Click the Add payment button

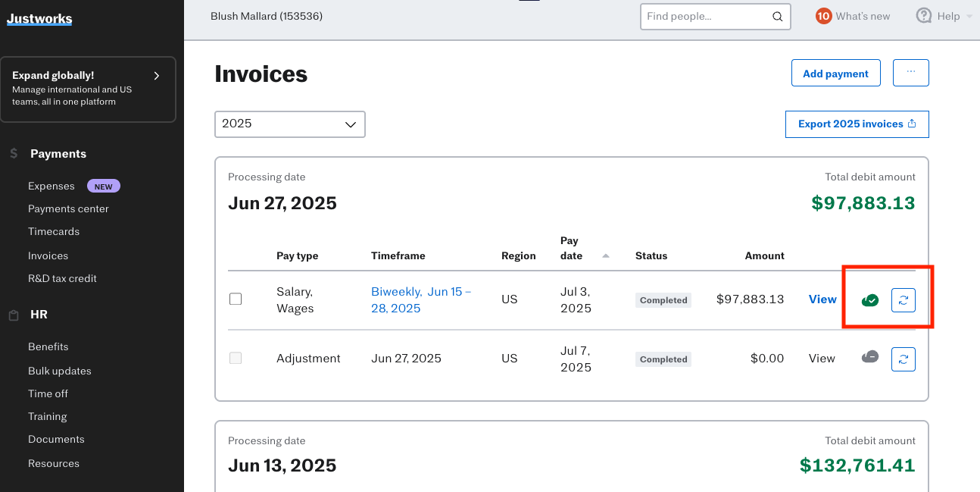coord(835,74)
